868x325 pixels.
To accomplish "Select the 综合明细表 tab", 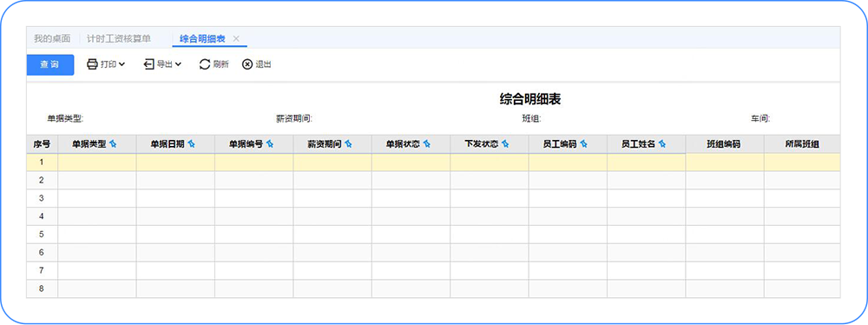I will pos(202,39).
